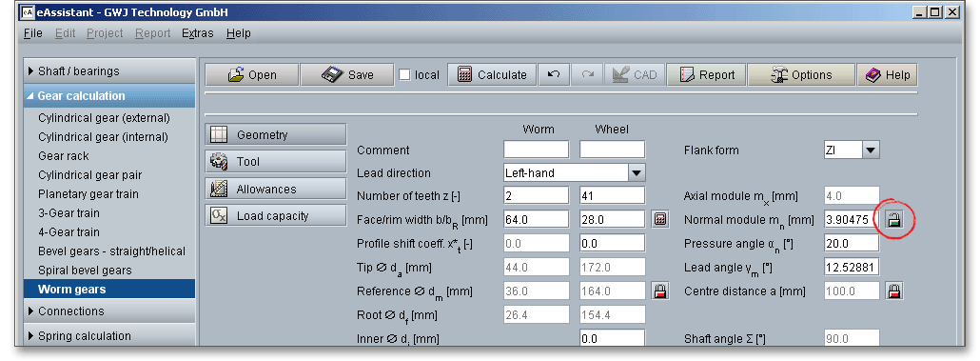Expand the Shaft / bearings section

point(109,71)
